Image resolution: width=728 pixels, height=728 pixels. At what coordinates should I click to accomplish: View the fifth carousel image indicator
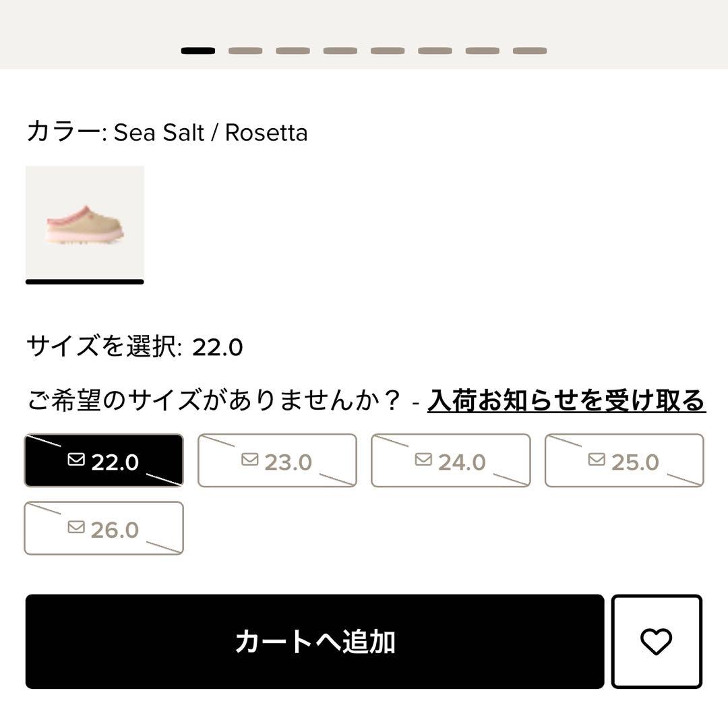[x=388, y=51]
